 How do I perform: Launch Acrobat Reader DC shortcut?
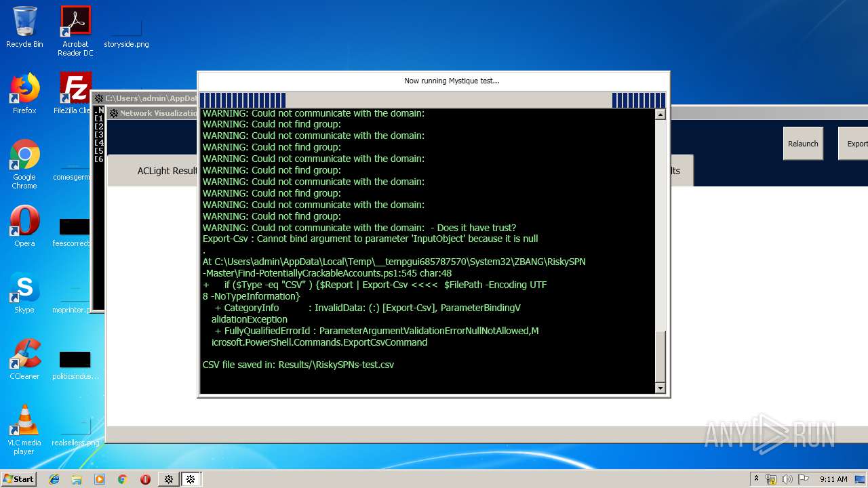coord(75,31)
